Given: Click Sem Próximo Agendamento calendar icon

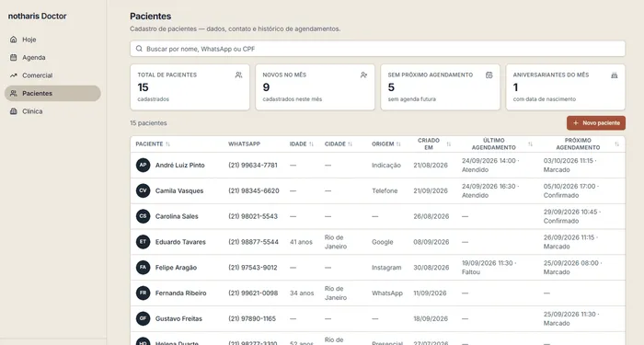Looking at the screenshot, I should [489, 75].
